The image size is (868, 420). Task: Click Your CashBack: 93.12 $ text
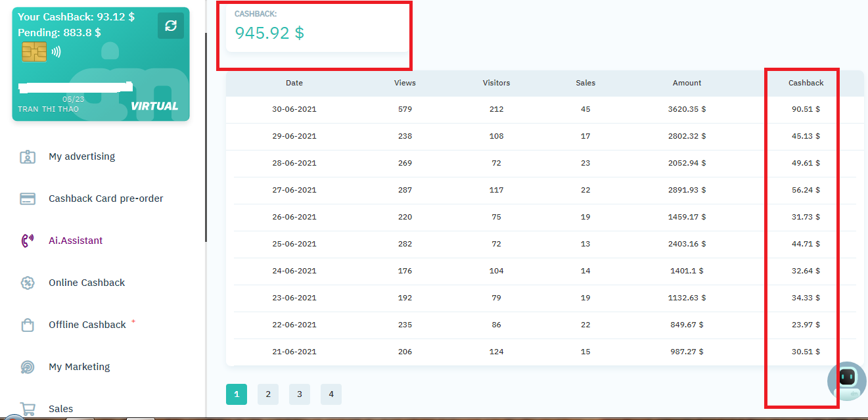[76, 17]
